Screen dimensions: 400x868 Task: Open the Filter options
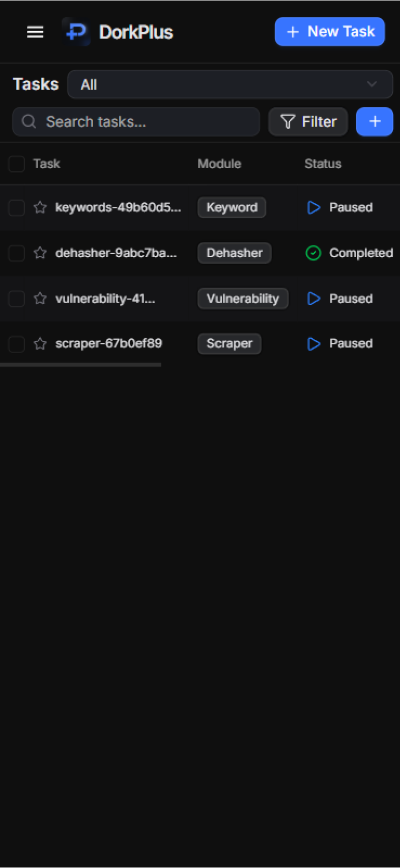[308, 122]
